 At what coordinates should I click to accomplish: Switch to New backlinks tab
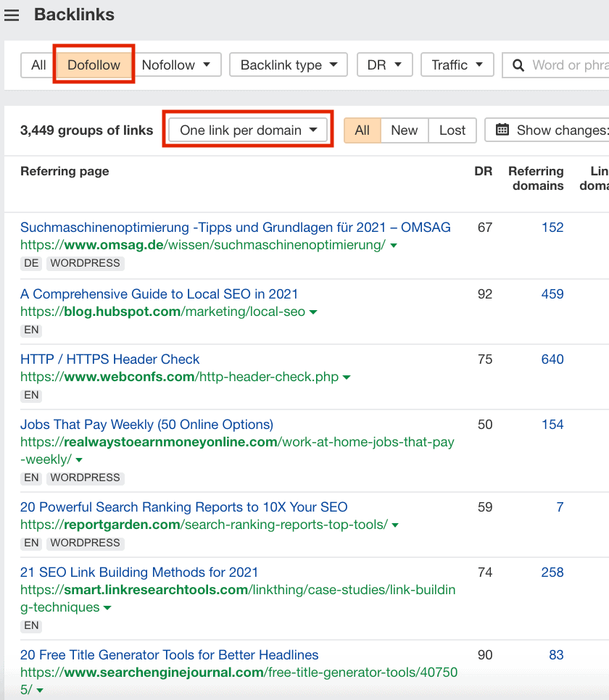click(405, 130)
